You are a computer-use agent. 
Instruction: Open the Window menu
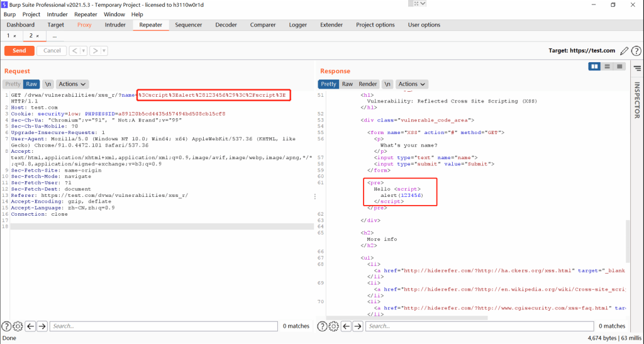(114, 14)
